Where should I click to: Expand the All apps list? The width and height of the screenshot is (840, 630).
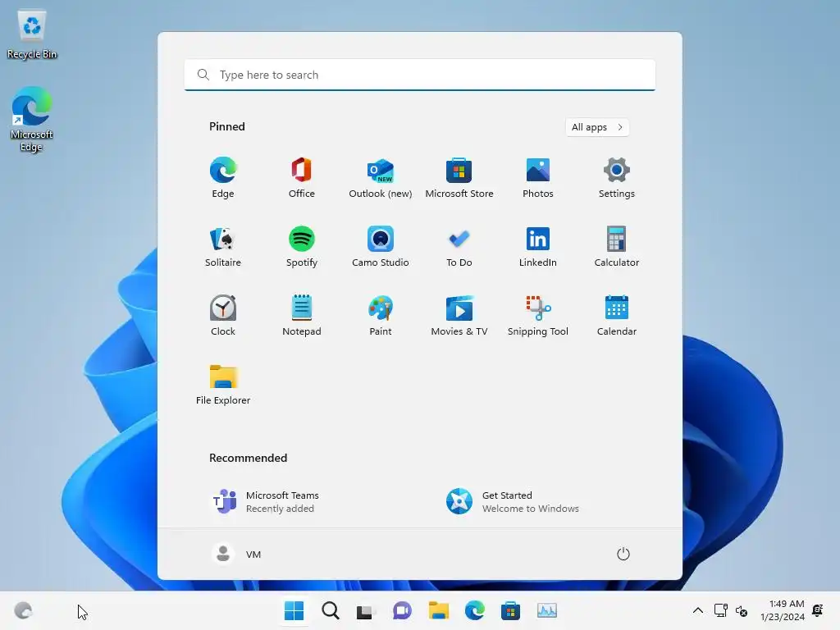597,127
